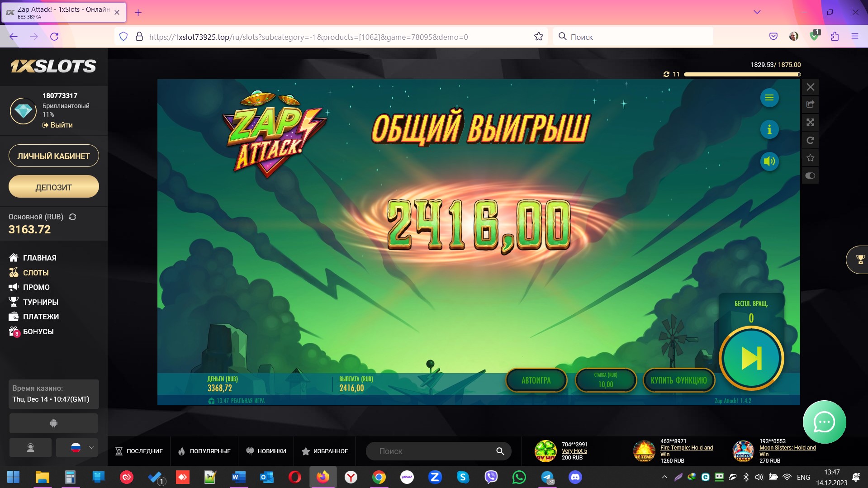Screen dimensions: 868x488
Task: Focus the browser Поиск search box
Action: pyautogui.click(x=633, y=37)
